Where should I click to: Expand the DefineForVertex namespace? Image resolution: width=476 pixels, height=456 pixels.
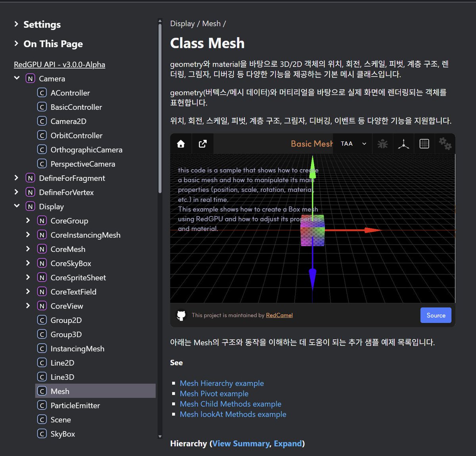[16, 192]
